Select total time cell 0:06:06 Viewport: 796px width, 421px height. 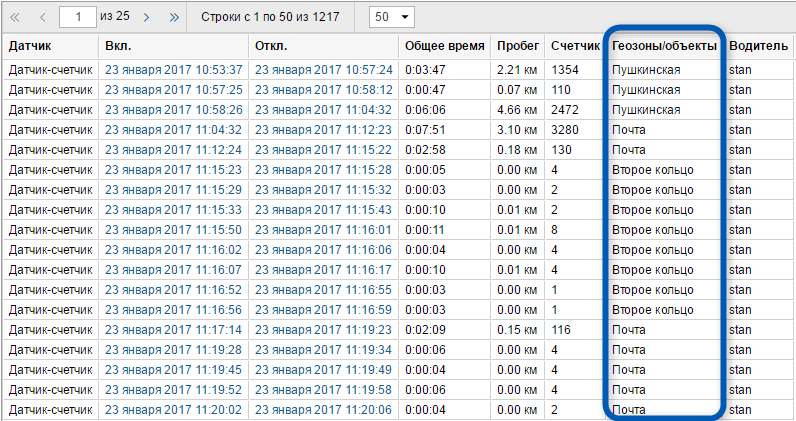click(x=425, y=110)
